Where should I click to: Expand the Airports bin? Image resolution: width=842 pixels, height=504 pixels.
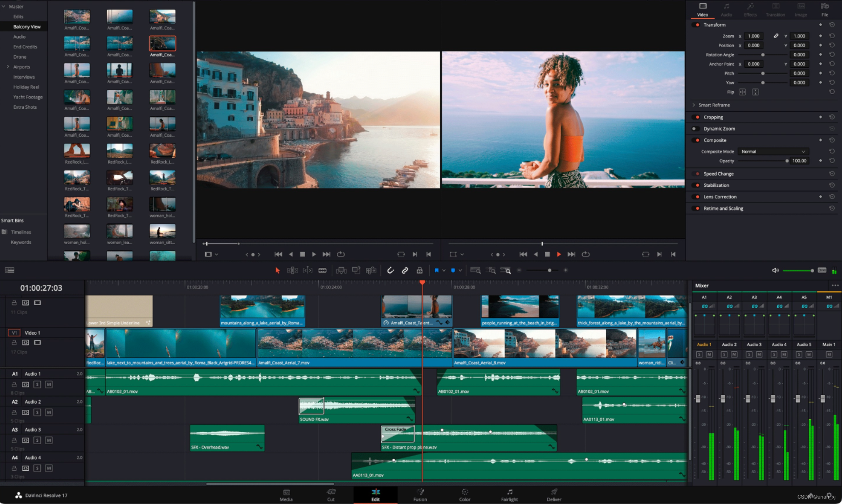(x=8, y=67)
